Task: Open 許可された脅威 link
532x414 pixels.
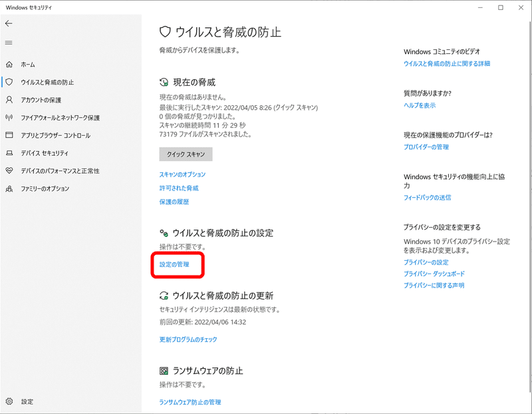Action: [179, 188]
